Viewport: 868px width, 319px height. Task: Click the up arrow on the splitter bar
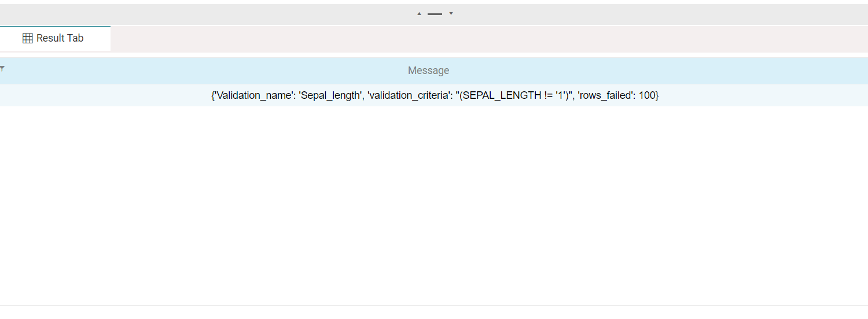pos(420,13)
